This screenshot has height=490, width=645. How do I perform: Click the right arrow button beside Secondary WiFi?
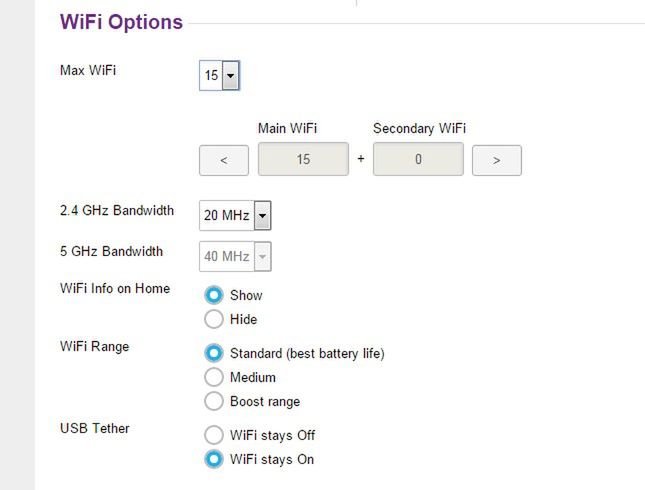497,160
